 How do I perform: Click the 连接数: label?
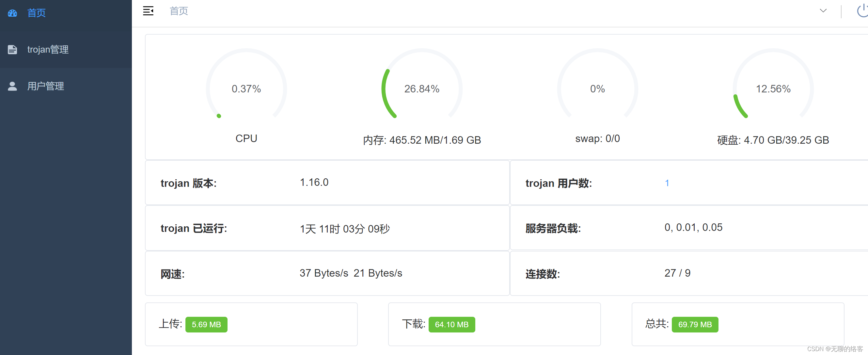[543, 274]
